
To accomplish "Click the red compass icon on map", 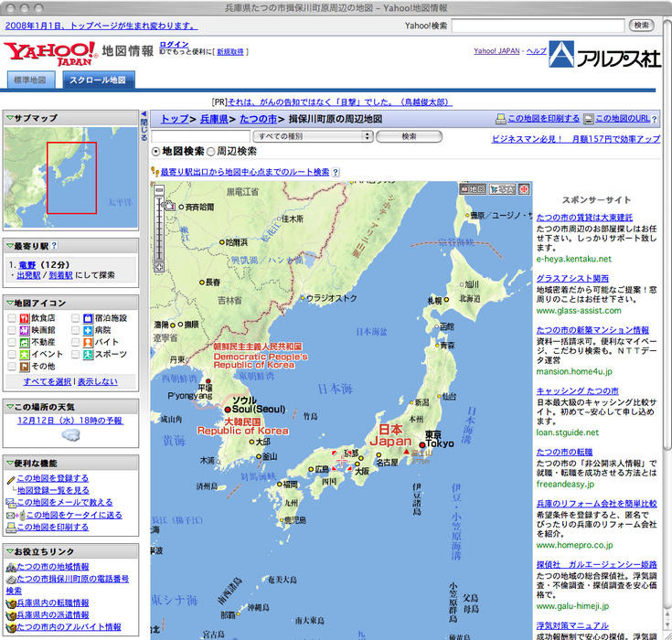I will click(x=525, y=189).
